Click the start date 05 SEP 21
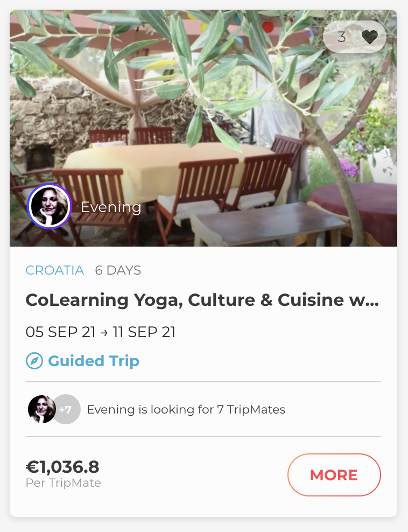This screenshot has height=532, width=408. pos(60,332)
